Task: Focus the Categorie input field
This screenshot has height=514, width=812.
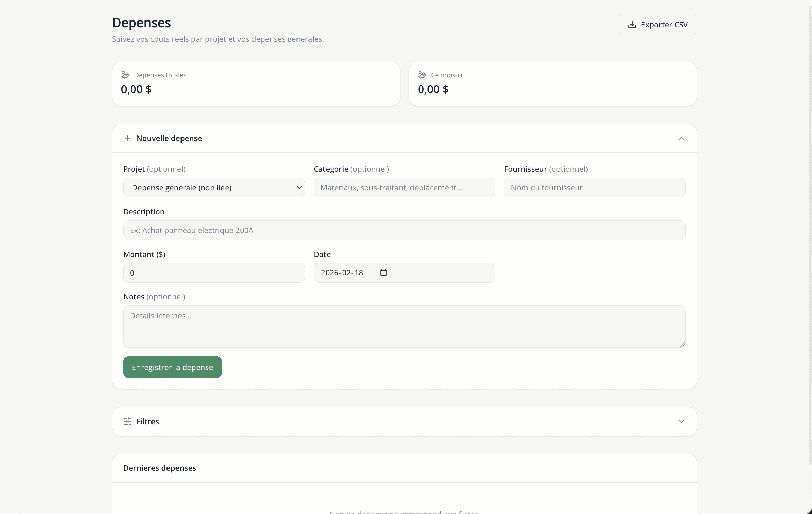Action: click(x=404, y=188)
